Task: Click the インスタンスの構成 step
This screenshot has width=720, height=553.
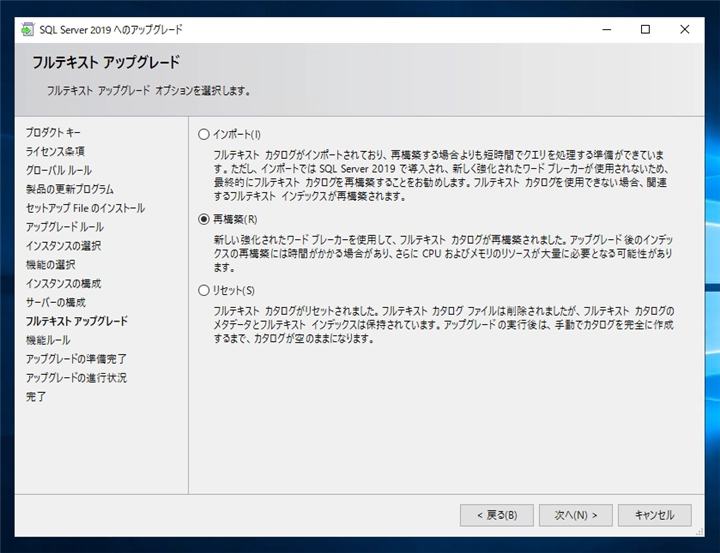Action: pos(63,283)
